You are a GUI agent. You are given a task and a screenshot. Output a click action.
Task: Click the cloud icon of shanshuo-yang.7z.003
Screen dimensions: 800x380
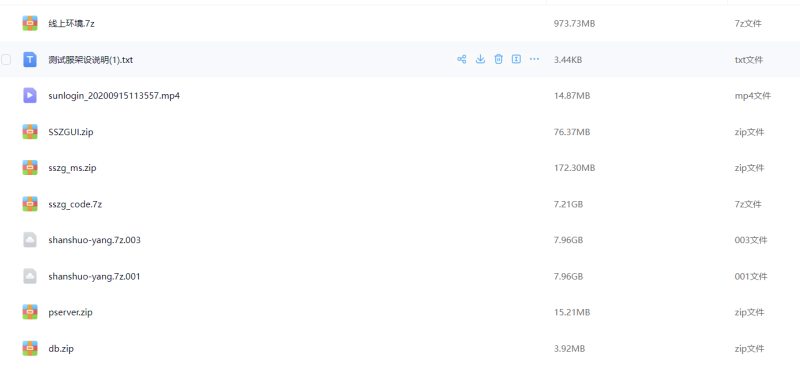coord(30,240)
